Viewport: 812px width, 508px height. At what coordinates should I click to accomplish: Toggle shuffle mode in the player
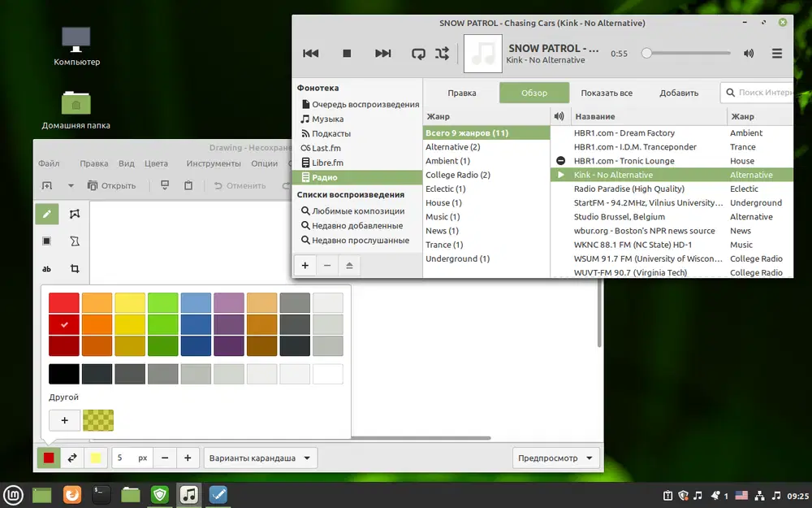pos(441,54)
